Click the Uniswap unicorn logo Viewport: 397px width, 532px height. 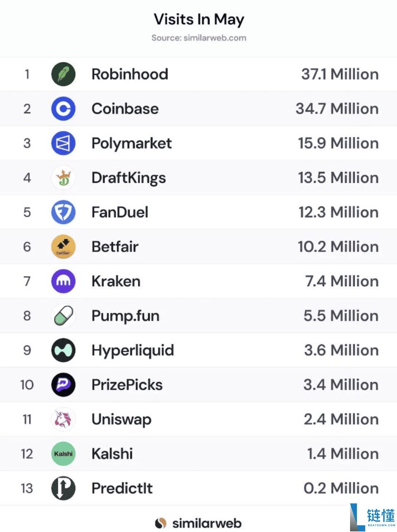click(63, 419)
